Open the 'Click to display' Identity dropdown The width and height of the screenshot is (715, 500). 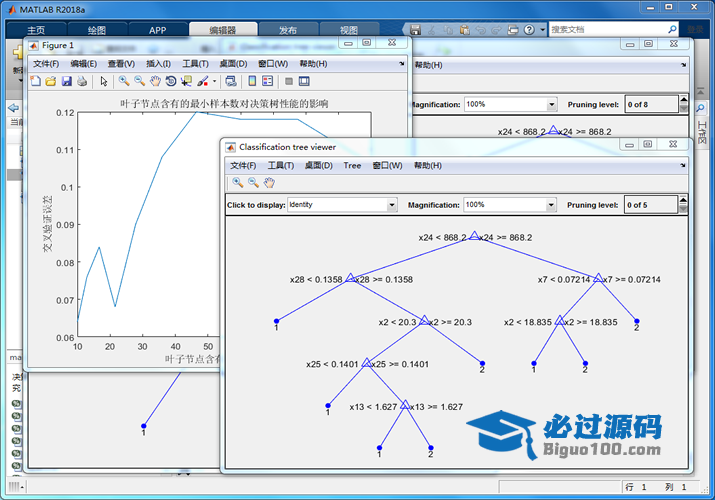pos(391,205)
